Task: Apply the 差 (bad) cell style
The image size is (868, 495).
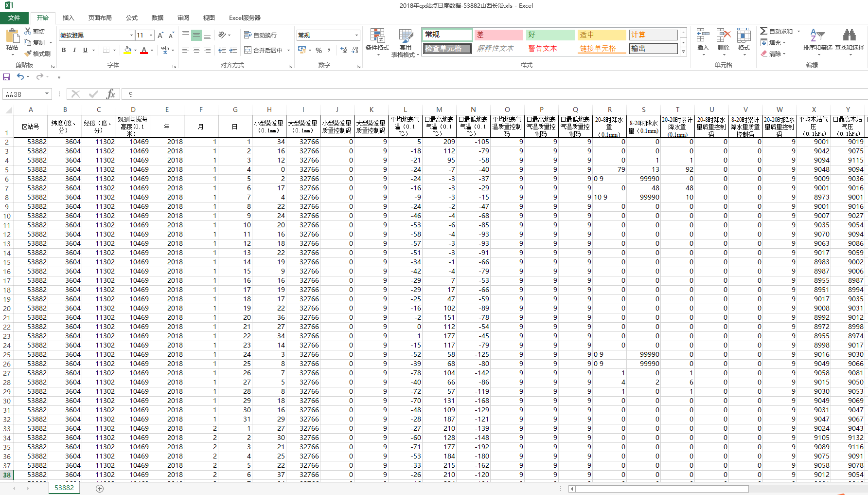Action: pos(499,35)
